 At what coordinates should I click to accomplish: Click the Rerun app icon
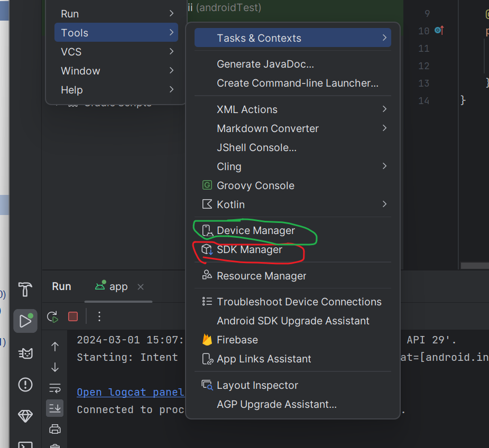click(52, 316)
